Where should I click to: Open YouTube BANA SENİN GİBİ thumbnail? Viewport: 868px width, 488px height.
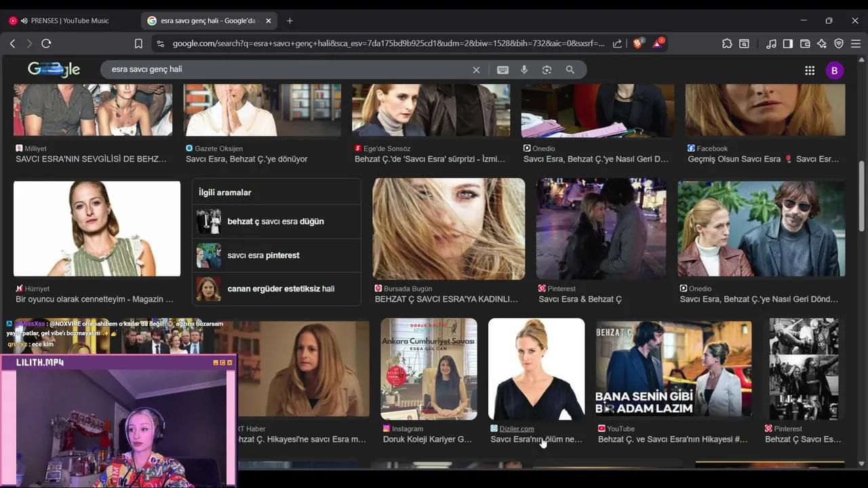pos(674,369)
